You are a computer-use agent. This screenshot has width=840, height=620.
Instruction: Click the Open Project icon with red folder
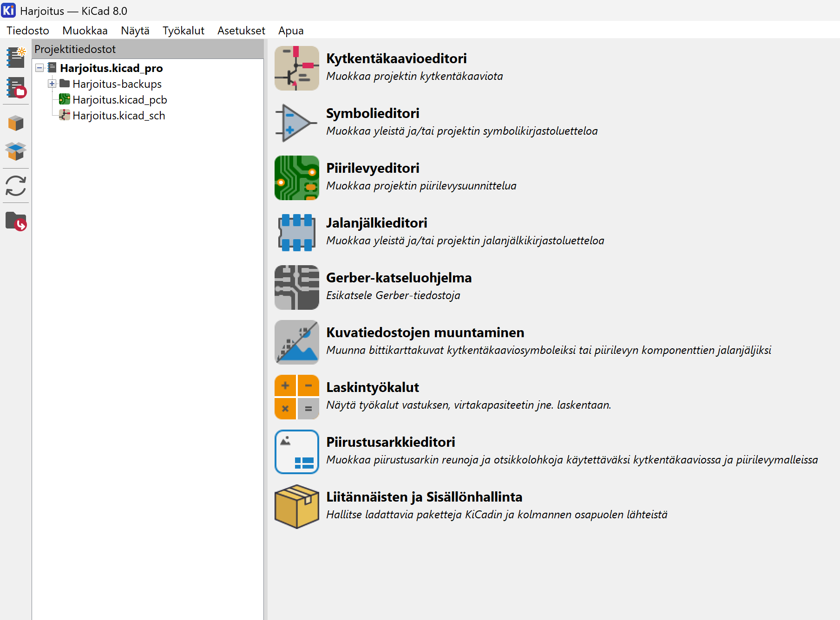16,87
